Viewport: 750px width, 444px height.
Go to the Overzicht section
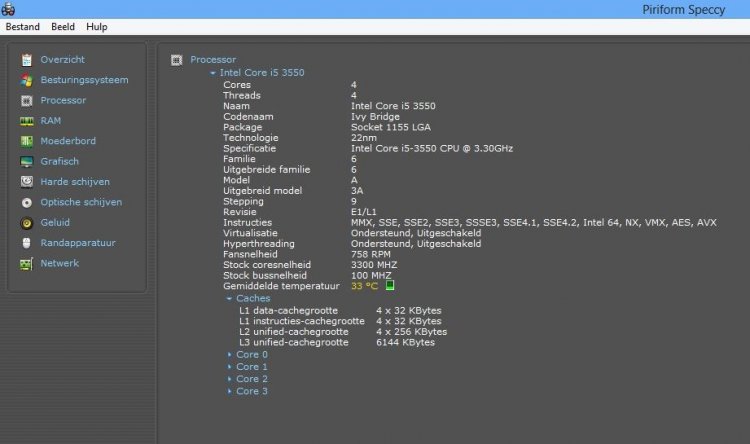pyautogui.click(x=62, y=60)
